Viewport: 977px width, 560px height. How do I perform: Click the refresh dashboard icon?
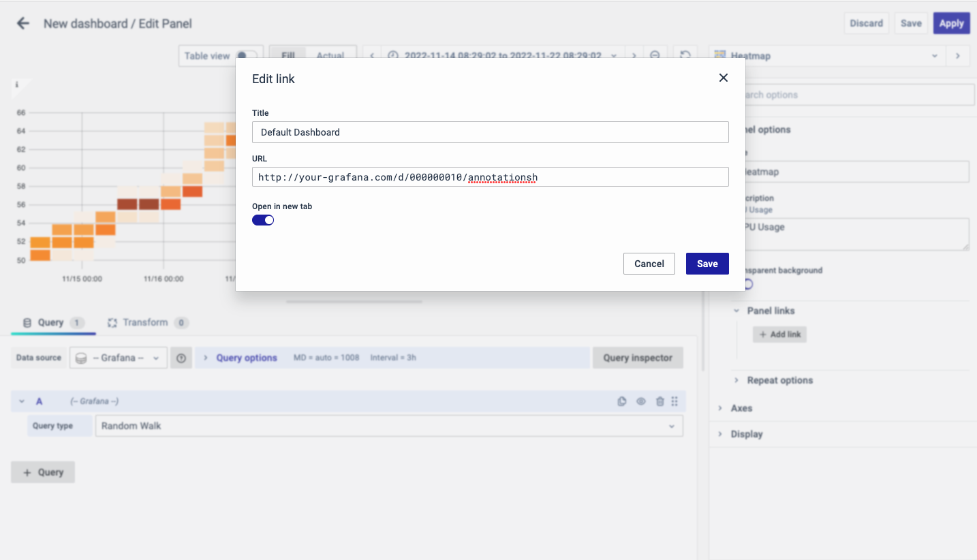click(686, 56)
